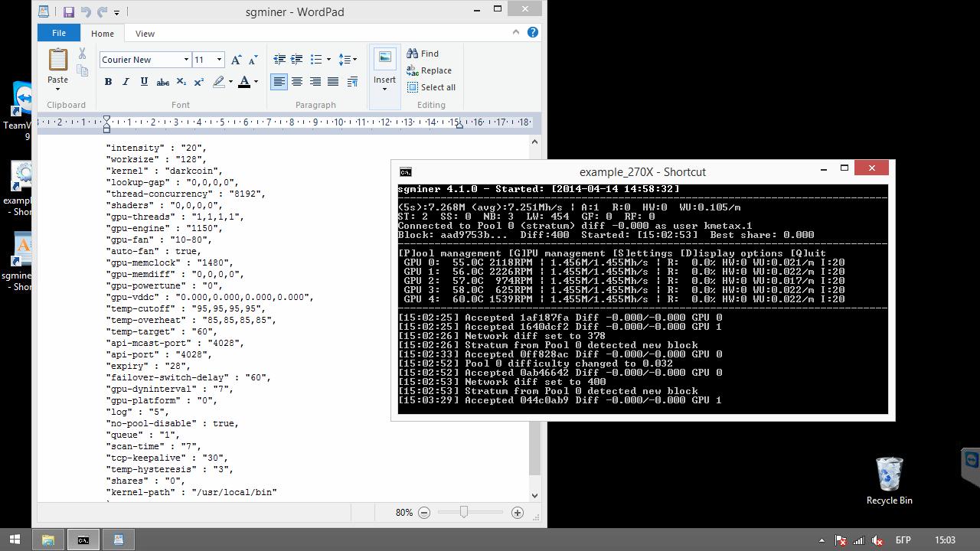Click the Insert picture icon

pyautogui.click(x=384, y=60)
